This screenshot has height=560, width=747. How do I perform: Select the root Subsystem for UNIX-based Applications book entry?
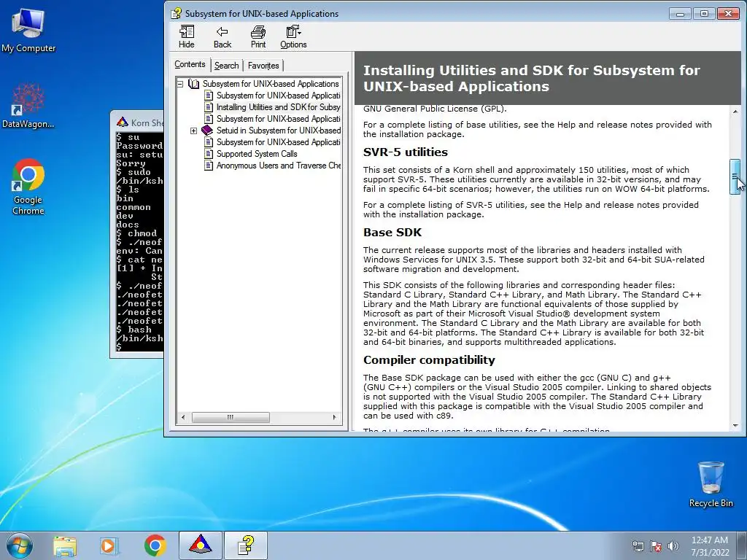(x=270, y=84)
